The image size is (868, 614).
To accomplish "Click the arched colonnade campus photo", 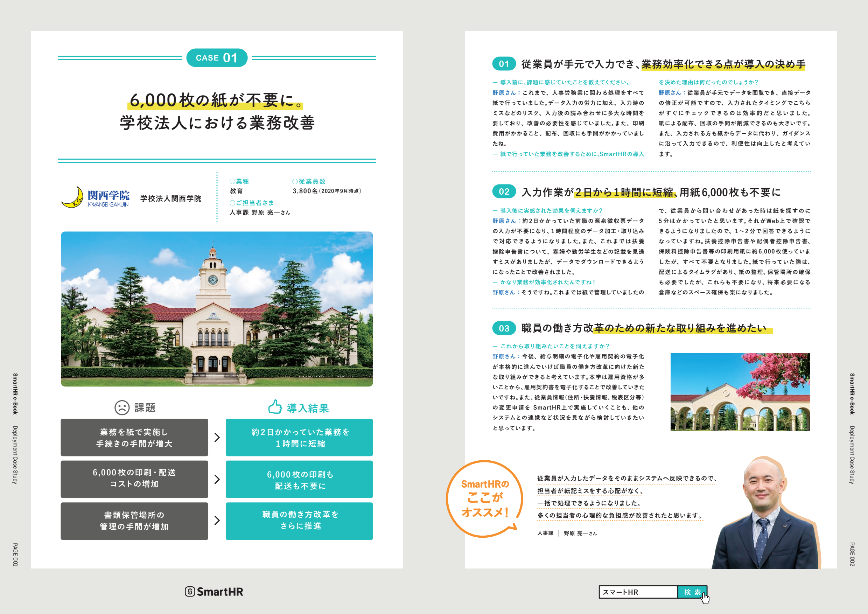I will (740, 392).
